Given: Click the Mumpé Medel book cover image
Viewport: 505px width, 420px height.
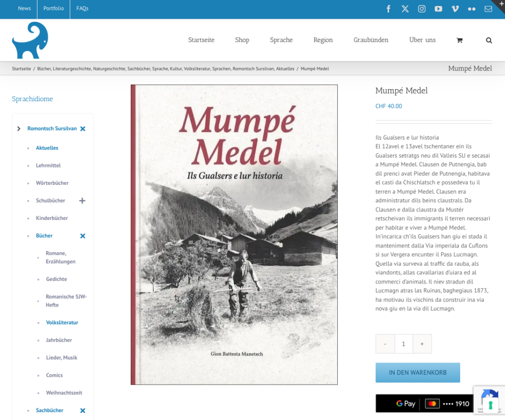Looking at the screenshot, I should coord(234,235).
